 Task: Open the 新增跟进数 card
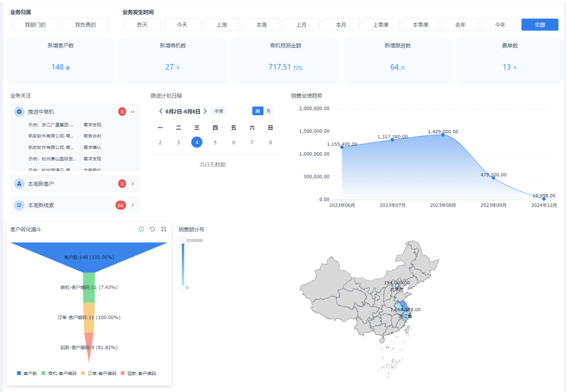[398, 61]
